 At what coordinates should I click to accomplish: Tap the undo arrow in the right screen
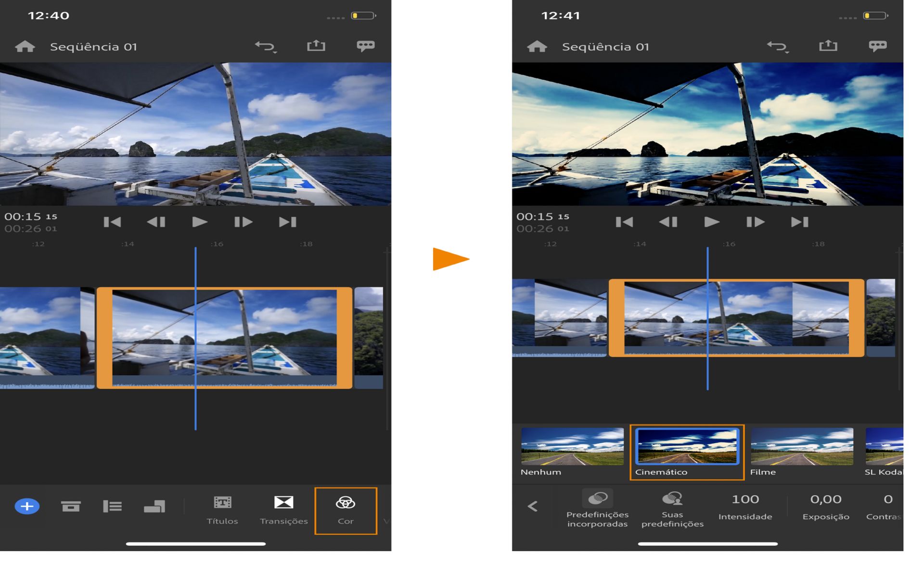point(777,46)
